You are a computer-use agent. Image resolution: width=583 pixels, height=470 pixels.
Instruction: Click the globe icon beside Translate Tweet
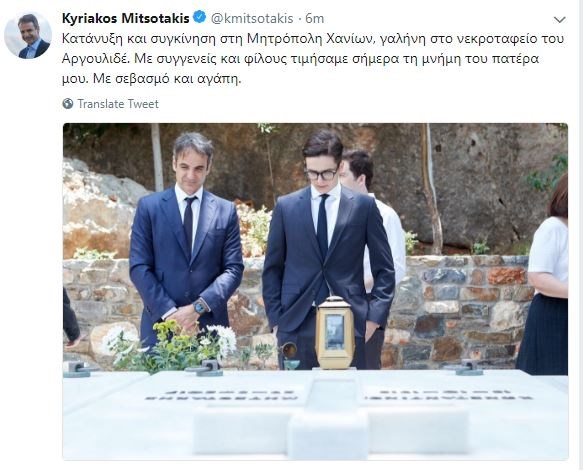coord(68,103)
